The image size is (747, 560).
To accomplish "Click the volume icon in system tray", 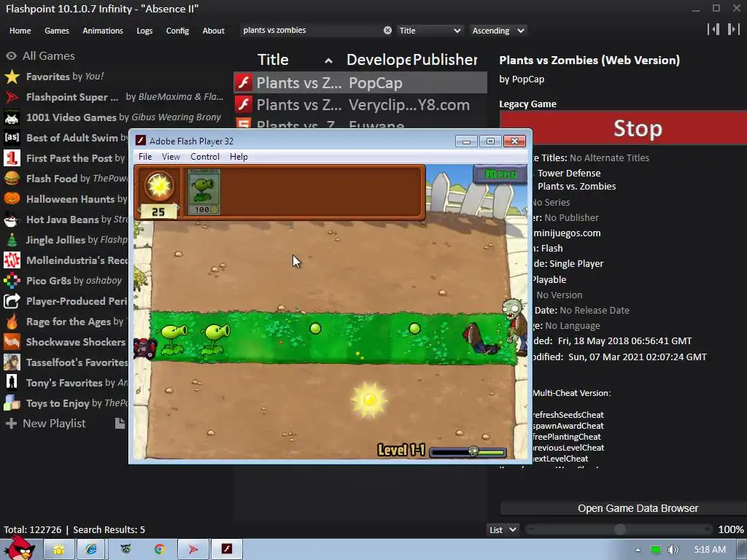I will tap(673, 550).
